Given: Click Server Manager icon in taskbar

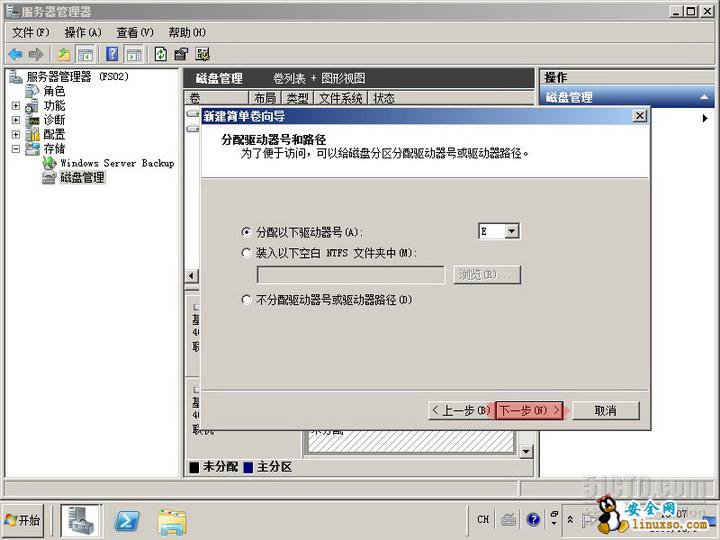Looking at the screenshot, I should 82,520.
